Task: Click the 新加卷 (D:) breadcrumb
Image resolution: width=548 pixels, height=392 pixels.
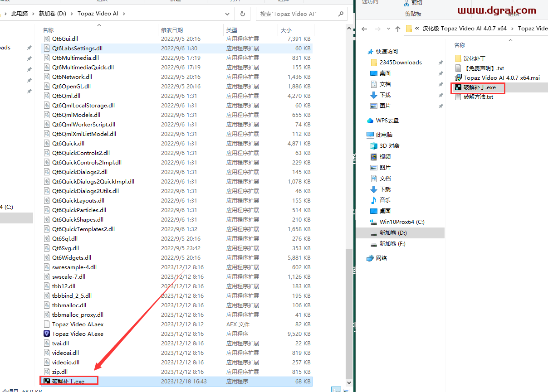Action: (x=52, y=14)
